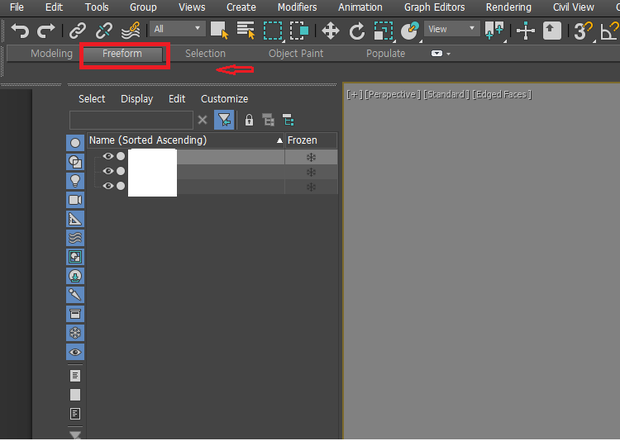
Task: Click the Select by Name toolbar icon
Action: click(x=246, y=30)
